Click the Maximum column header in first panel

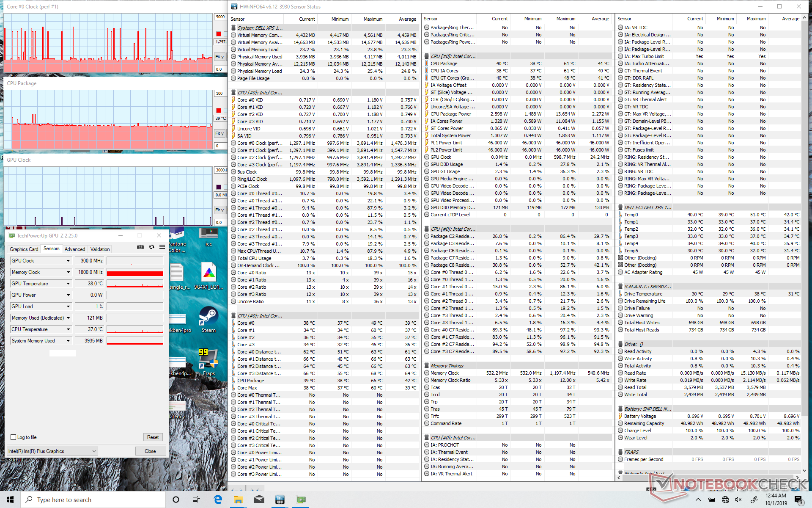click(x=373, y=19)
